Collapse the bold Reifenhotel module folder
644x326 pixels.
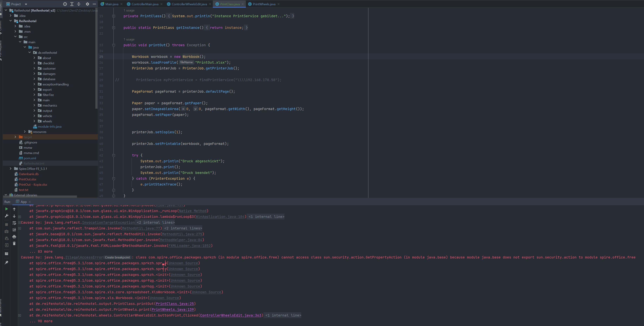click(11, 21)
